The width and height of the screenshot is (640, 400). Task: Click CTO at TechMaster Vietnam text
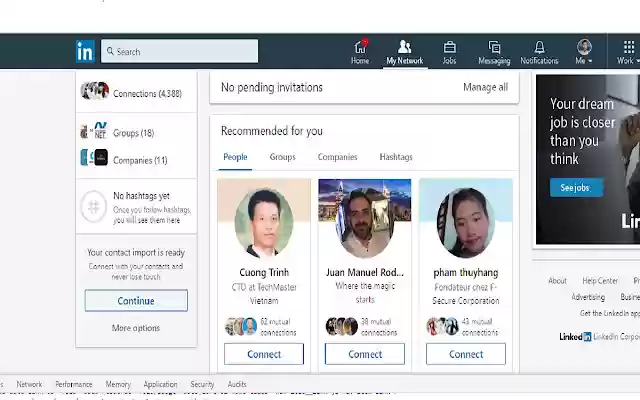[264, 294]
